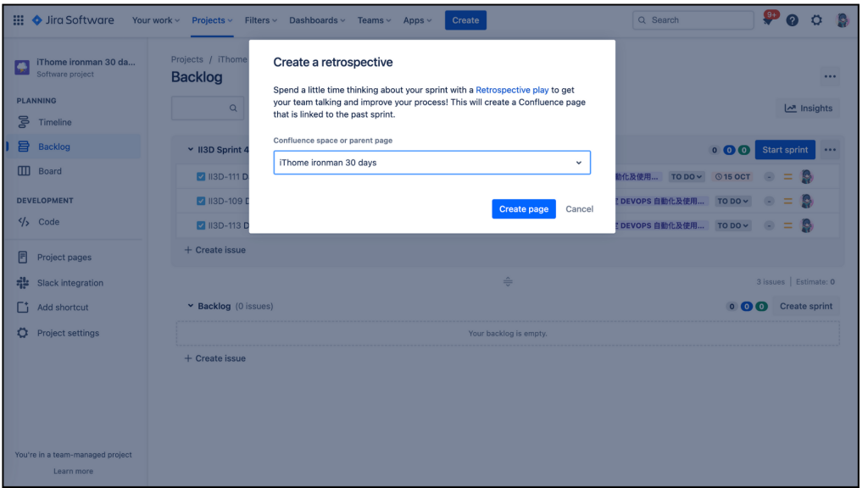Screen dimensions: 868x488
Task: Click medium priority icon on II3D-111 row
Action: 787,176
